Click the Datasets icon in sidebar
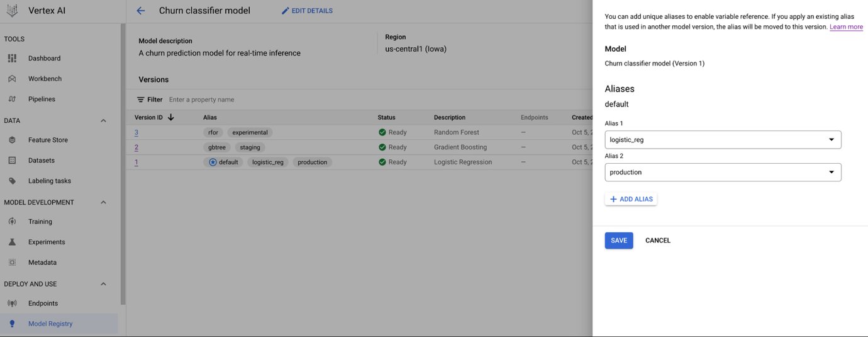This screenshot has height=337, width=868. point(12,160)
